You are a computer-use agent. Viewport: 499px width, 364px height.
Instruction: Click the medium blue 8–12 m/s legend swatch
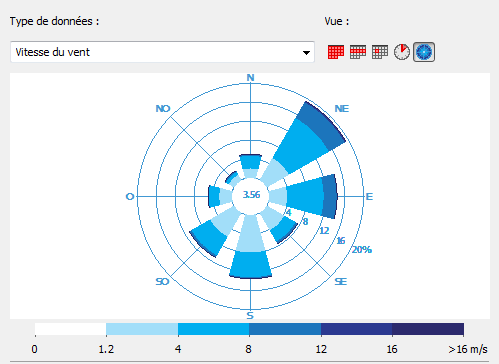285,329
